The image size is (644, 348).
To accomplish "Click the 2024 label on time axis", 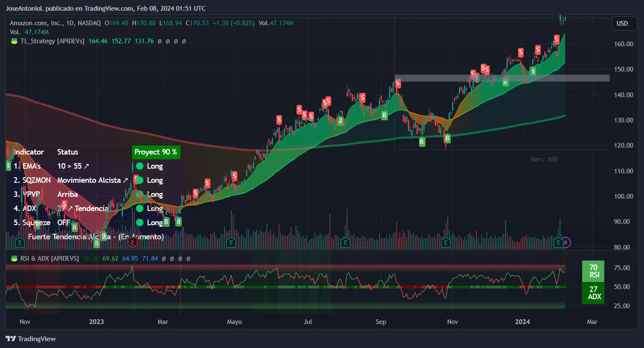I will click(x=522, y=322).
